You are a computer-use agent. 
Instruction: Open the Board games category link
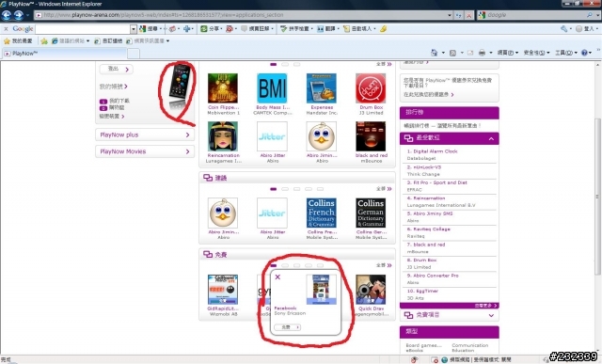[423, 345]
